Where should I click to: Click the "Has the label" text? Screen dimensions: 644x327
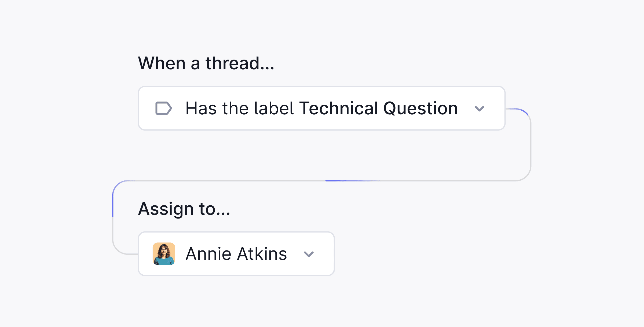[240, 108]
